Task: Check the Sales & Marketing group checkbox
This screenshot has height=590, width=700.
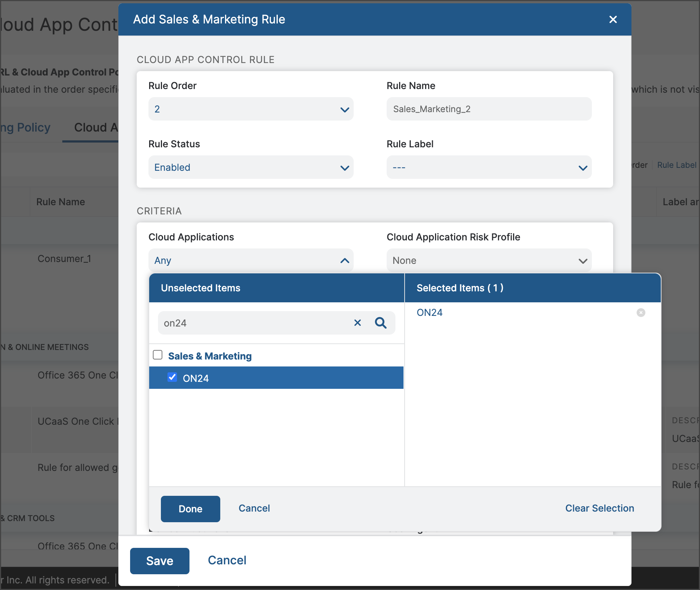Action: tap(157, 355)
